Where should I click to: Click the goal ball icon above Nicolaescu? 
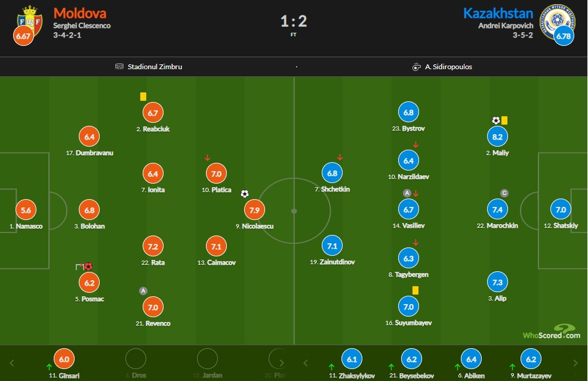245,194
